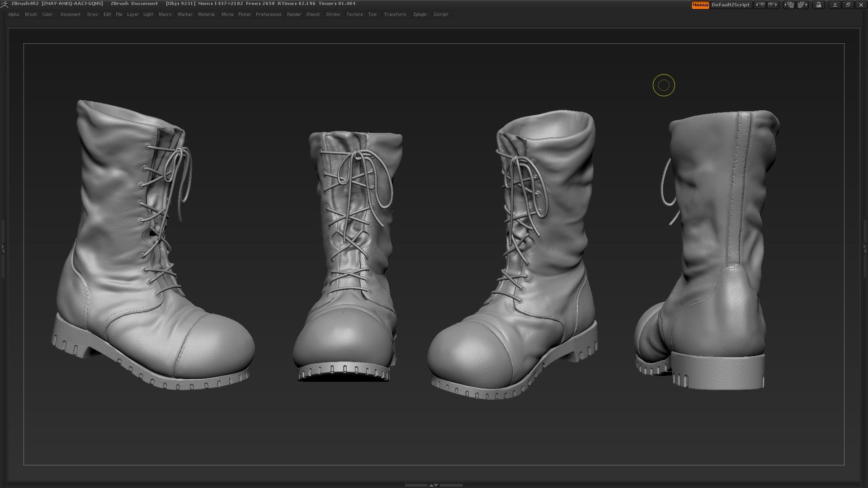Click the shift-right-tray arrow icon

(x=773, y=5)
